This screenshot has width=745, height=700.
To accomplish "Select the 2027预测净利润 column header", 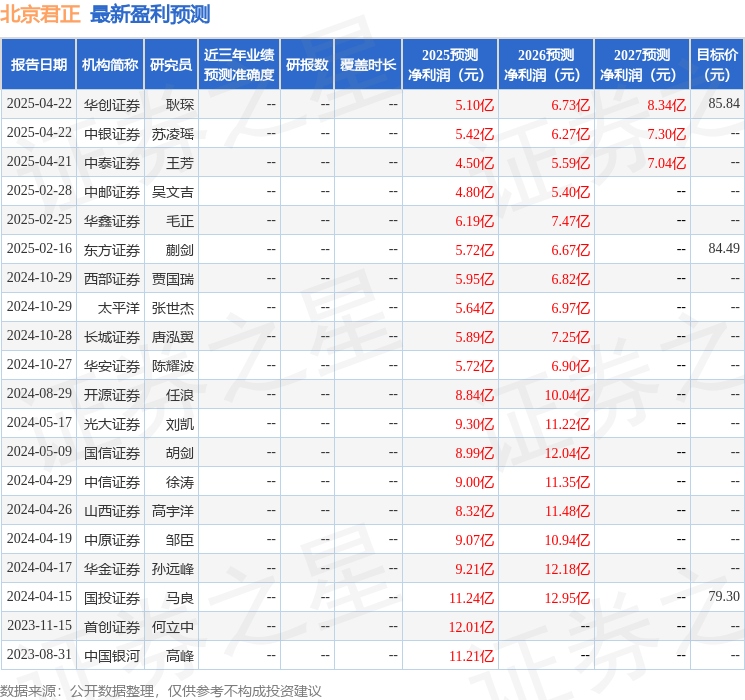I will coord(642,64).
